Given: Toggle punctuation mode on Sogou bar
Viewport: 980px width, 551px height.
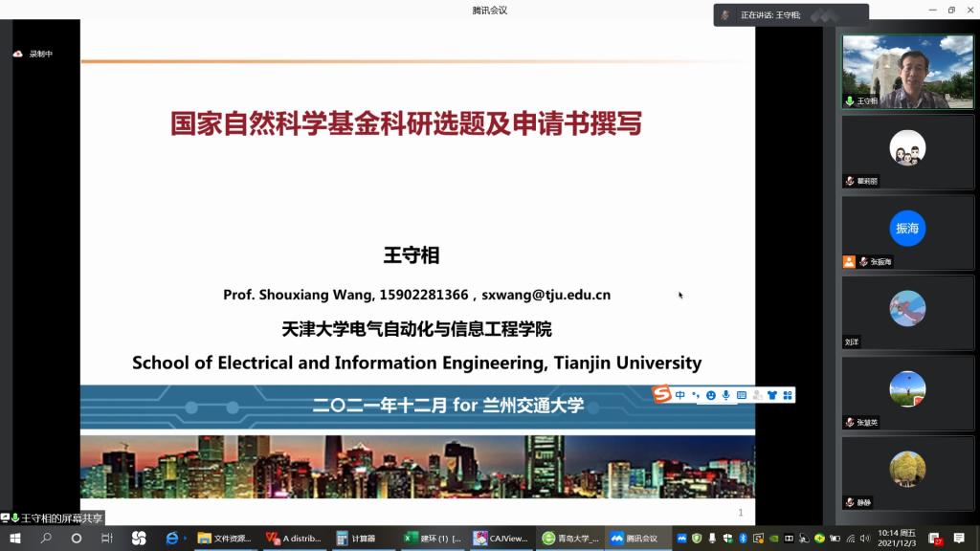Looking at the screenshot, I should pyautogui.click(x=696, y=394).
